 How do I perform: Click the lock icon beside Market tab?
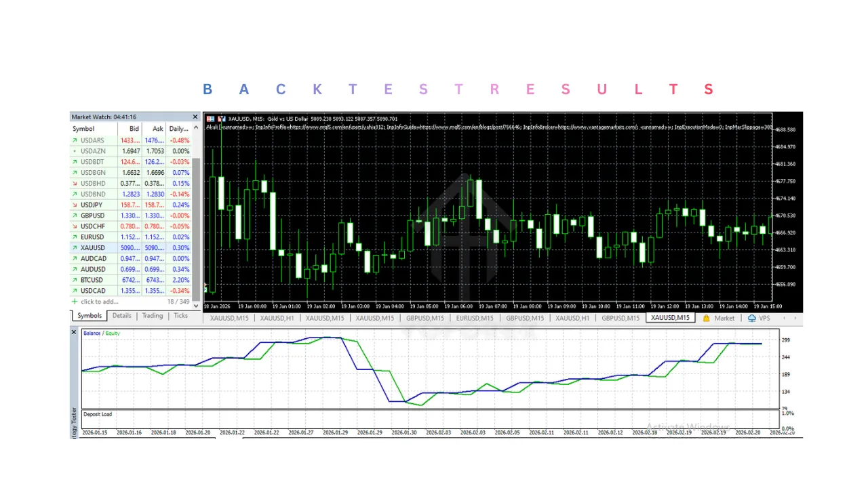[706, 318]
